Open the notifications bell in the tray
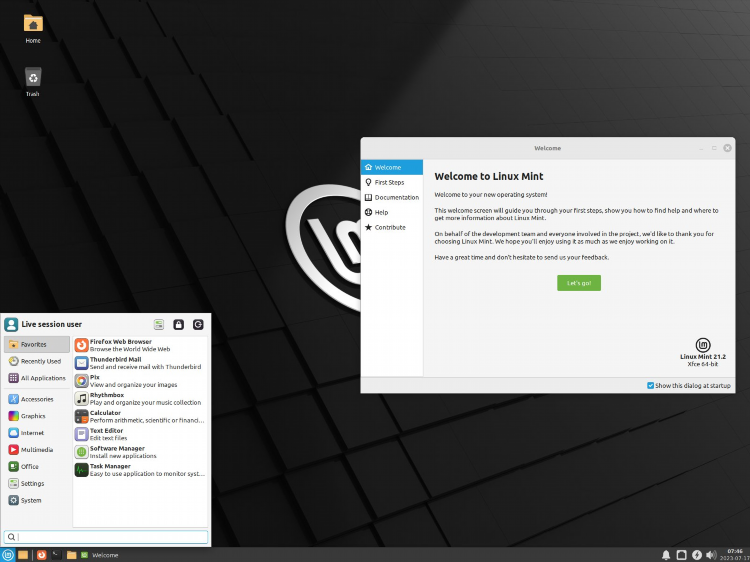This screenshot has width=750, height=562. 666,555
